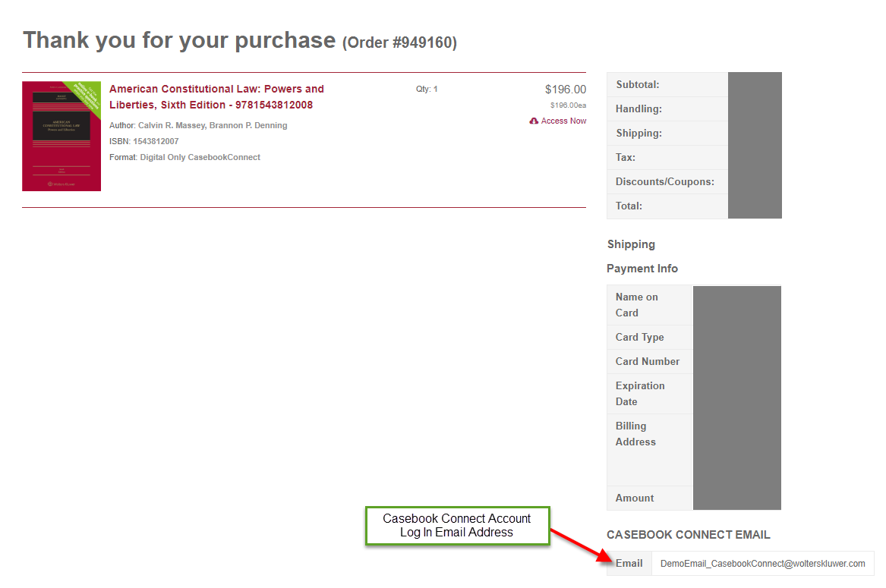Click the Shipping section heading
The height and width of the screenshot is (588, 886).
(631, 244)
